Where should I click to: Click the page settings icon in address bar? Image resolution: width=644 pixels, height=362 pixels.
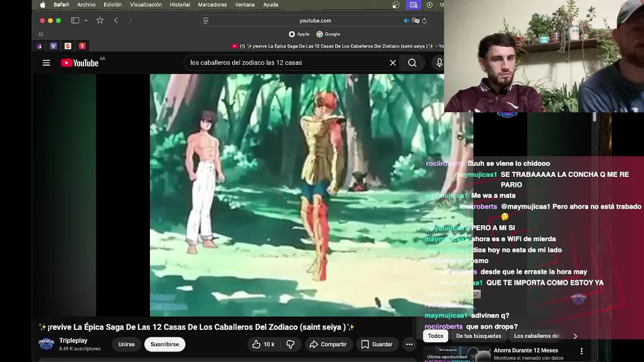[x=206, y=21]
